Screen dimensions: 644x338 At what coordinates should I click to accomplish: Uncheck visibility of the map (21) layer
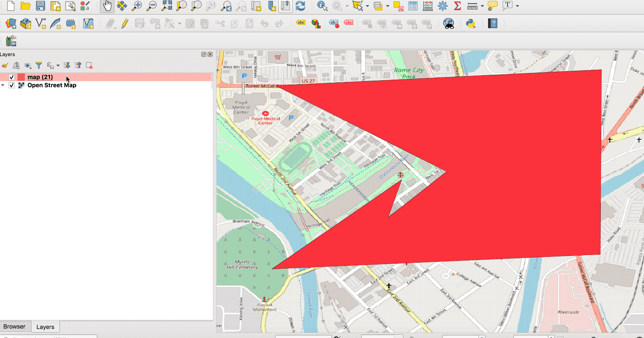tap(11, 77)
